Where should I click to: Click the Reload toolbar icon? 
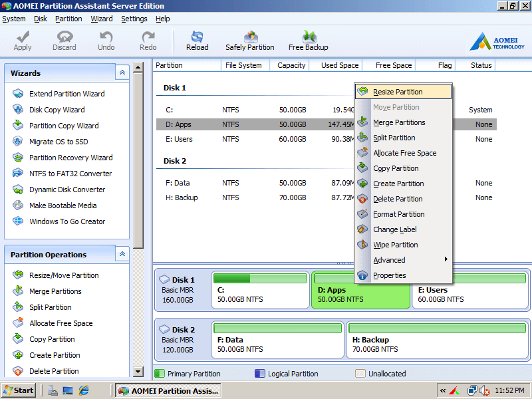point(197,40)
